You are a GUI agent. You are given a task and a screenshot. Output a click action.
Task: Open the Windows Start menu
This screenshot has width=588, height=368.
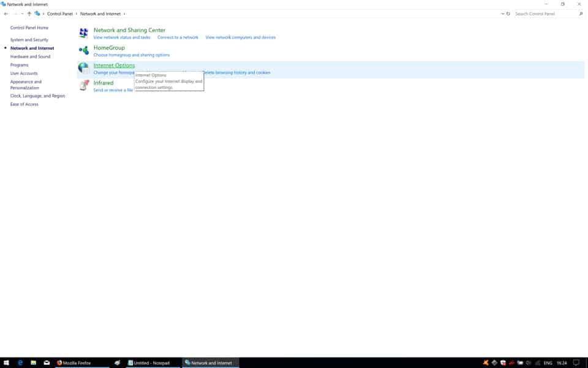(x=6, y=362)
